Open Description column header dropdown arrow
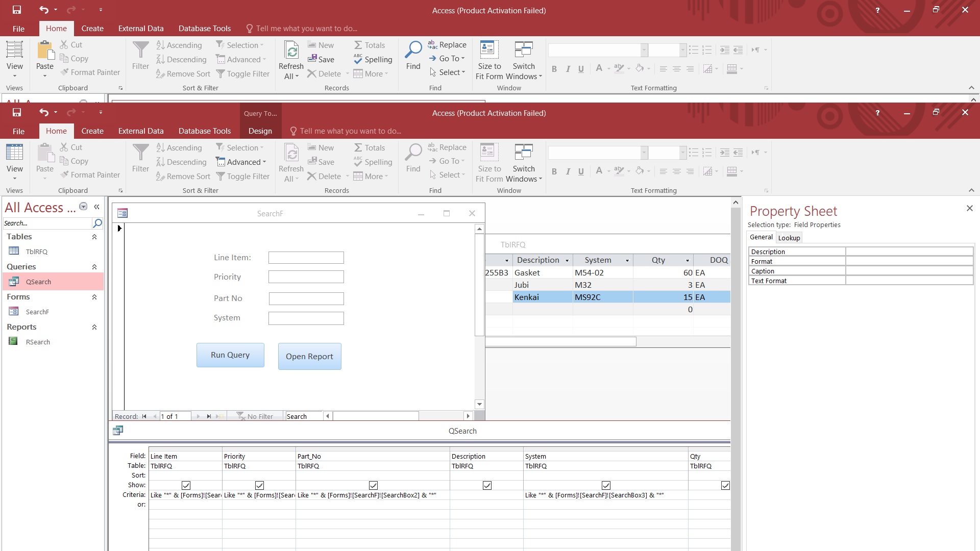The width and height of the screenshot is (980, 551). 567,261
